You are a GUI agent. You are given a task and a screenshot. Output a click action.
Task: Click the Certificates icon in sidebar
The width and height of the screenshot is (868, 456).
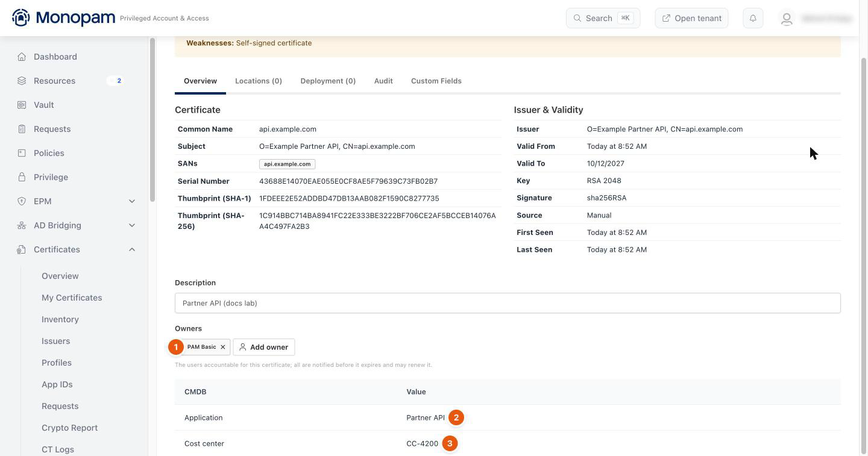click(x=22, y=249)
